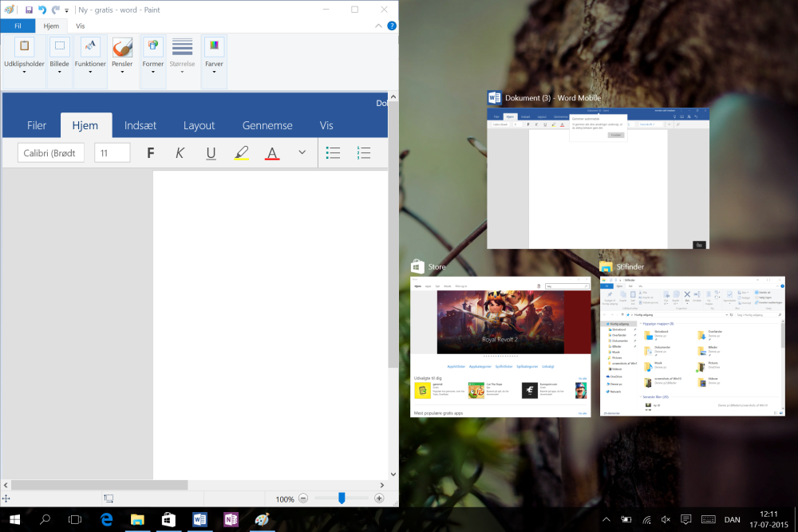Undo the last action in Paint
The image size is (798, 532).
(42, 10)
